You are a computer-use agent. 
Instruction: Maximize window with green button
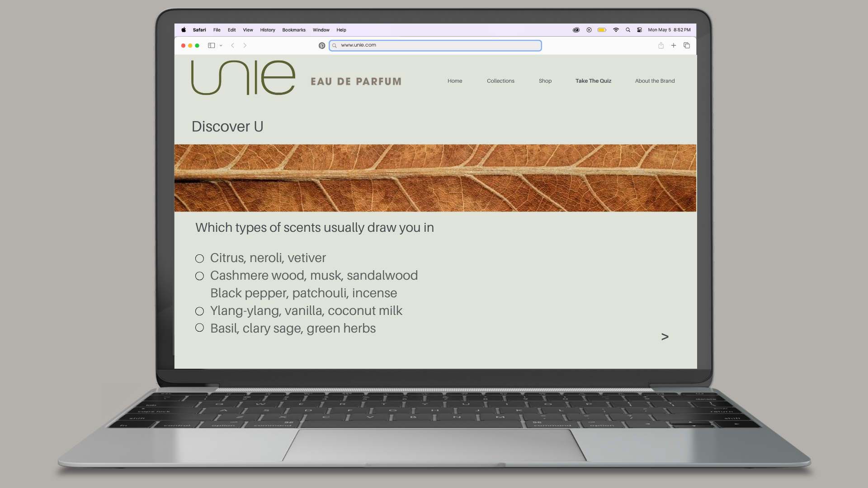pos(197,46)
